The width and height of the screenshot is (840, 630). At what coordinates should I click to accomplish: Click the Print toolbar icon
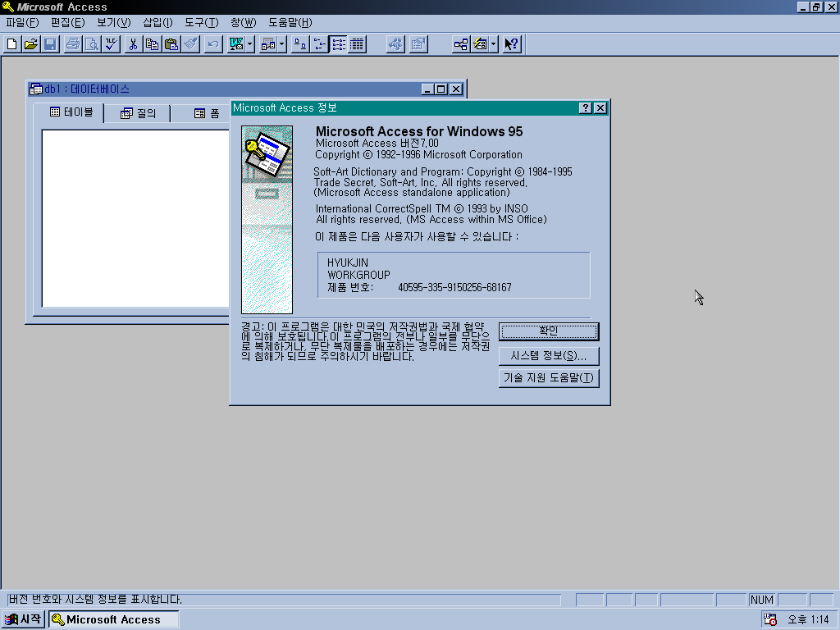73,44
